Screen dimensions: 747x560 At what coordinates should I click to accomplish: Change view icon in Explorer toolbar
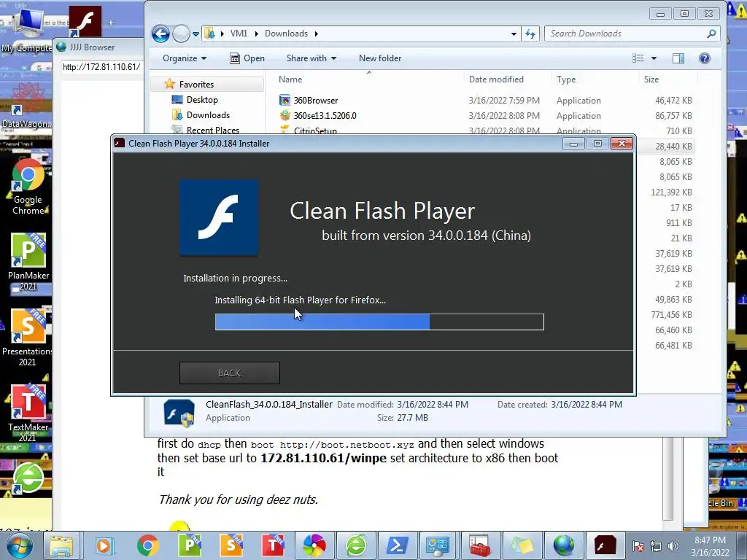pos(638,58)
